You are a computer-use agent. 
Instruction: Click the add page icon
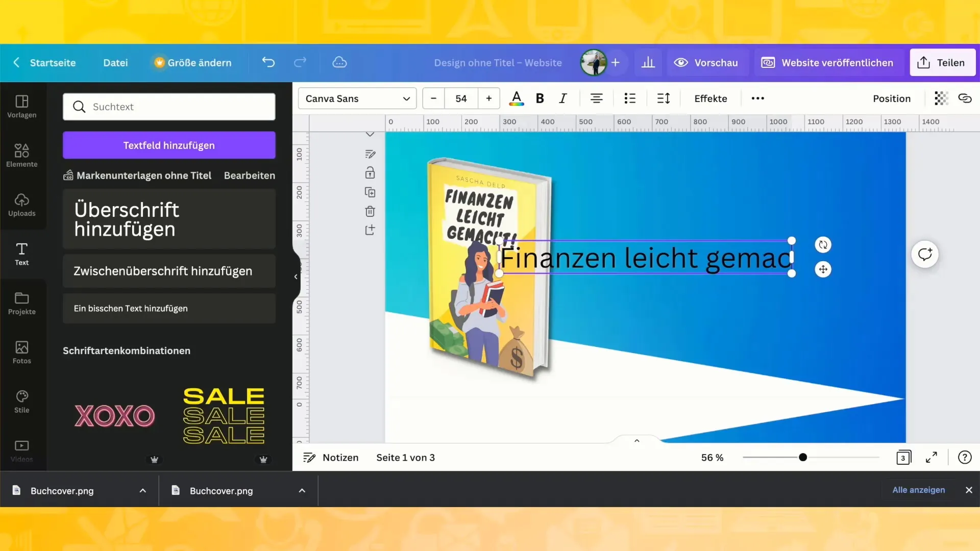coord(370,230)
